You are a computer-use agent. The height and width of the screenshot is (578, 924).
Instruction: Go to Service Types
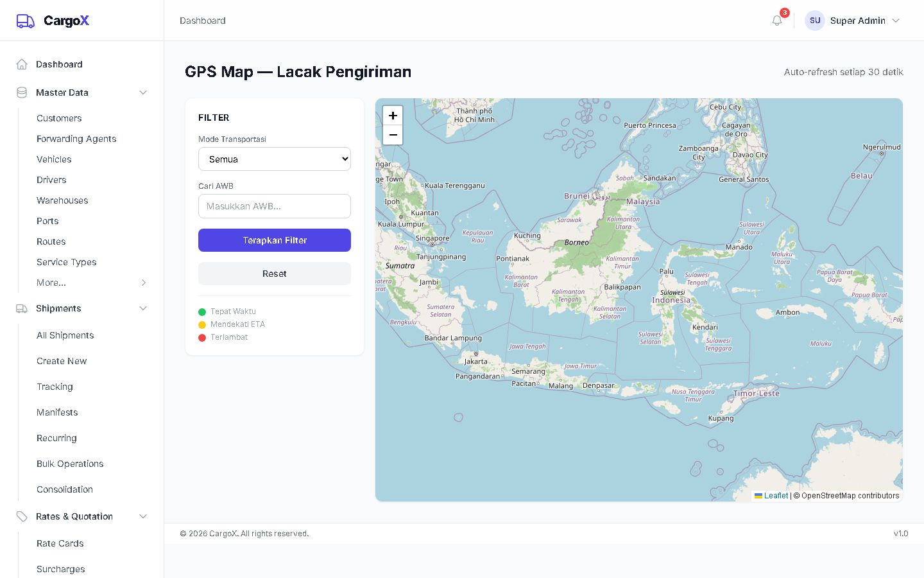click(x=67, y=262)
